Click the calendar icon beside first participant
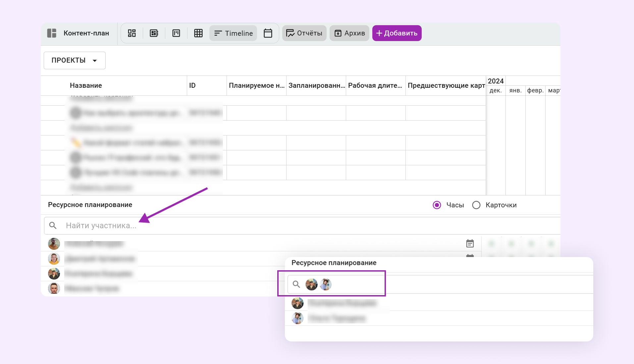The height and width of the screenshot is (364, 634). tap(470, 243)
